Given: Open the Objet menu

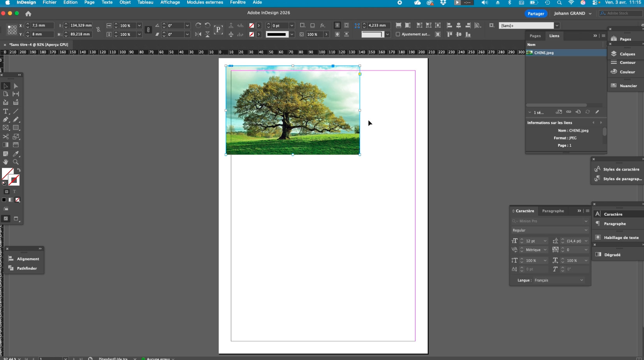Looking at the screenshot, I should click(125, 2).
